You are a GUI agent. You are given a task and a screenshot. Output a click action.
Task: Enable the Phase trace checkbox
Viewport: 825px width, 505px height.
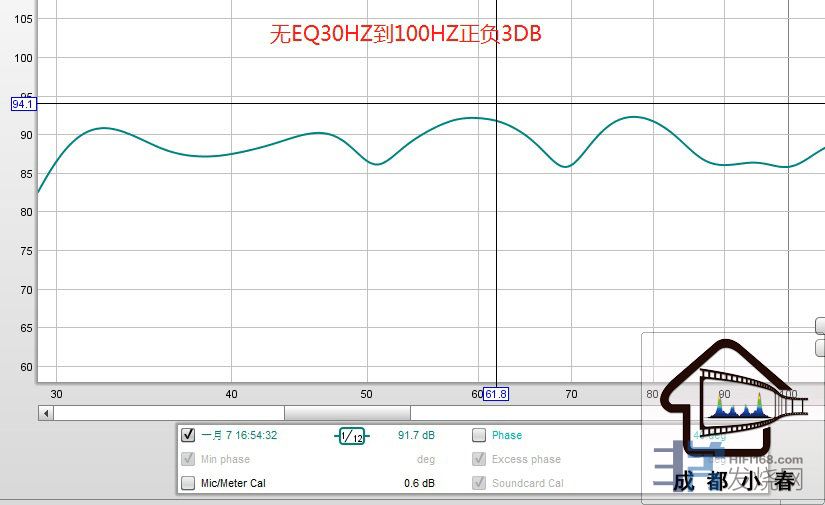[479, 435]
